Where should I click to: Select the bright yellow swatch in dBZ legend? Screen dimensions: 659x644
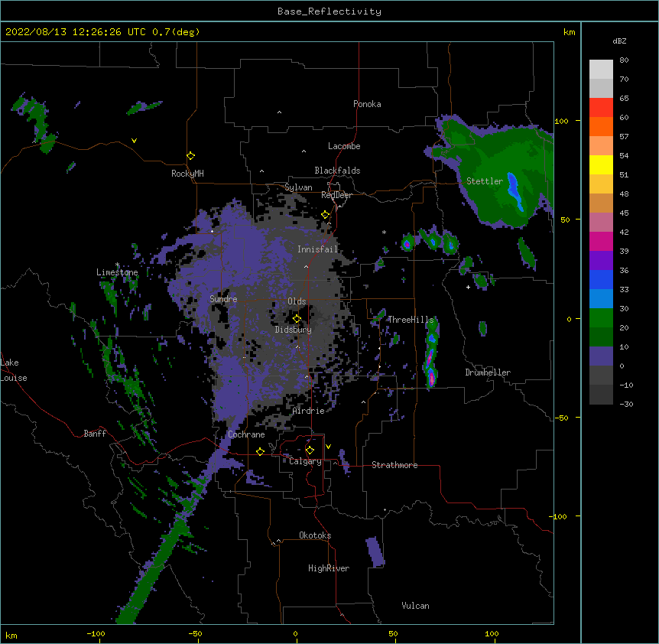[601, 164]
